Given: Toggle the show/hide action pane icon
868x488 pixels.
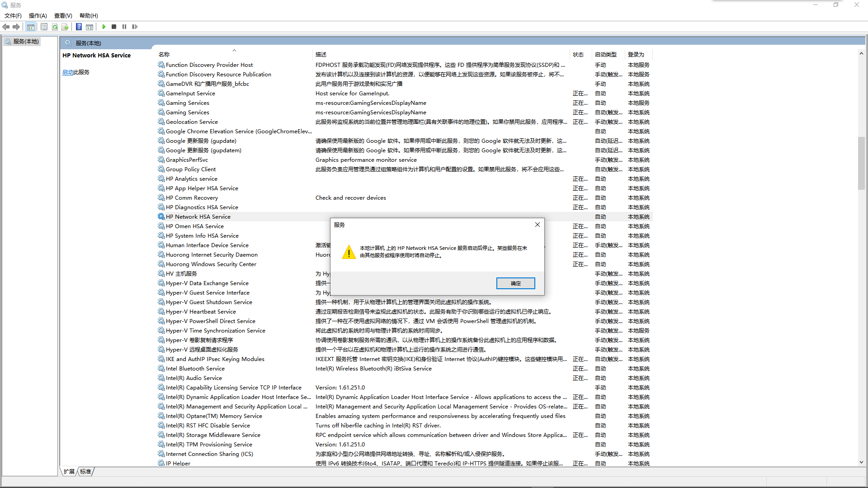Looking at the screenshot, I should [90, 27].
